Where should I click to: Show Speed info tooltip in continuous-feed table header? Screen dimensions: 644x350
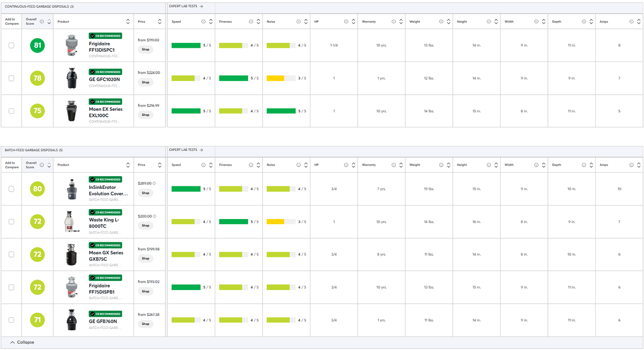pos(203,22)
